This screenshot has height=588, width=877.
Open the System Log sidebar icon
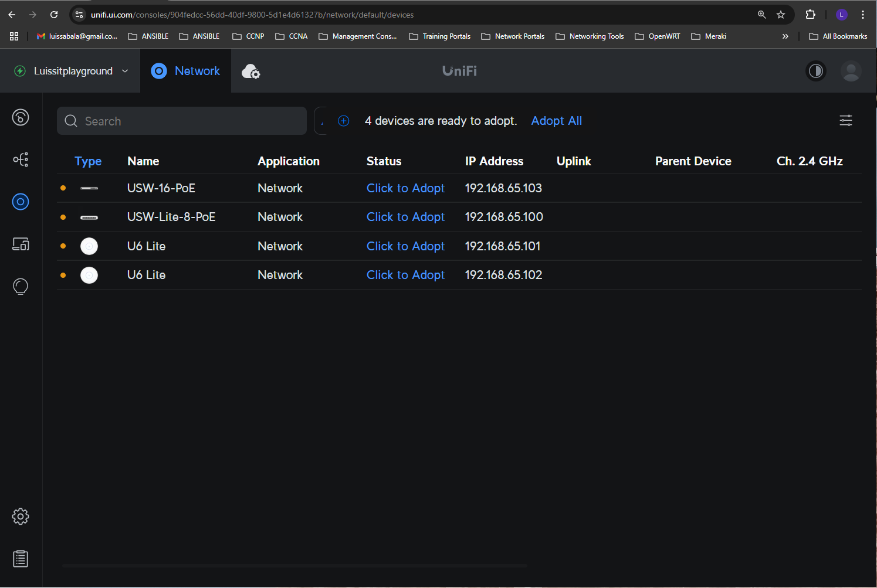(x=21, y=559)
